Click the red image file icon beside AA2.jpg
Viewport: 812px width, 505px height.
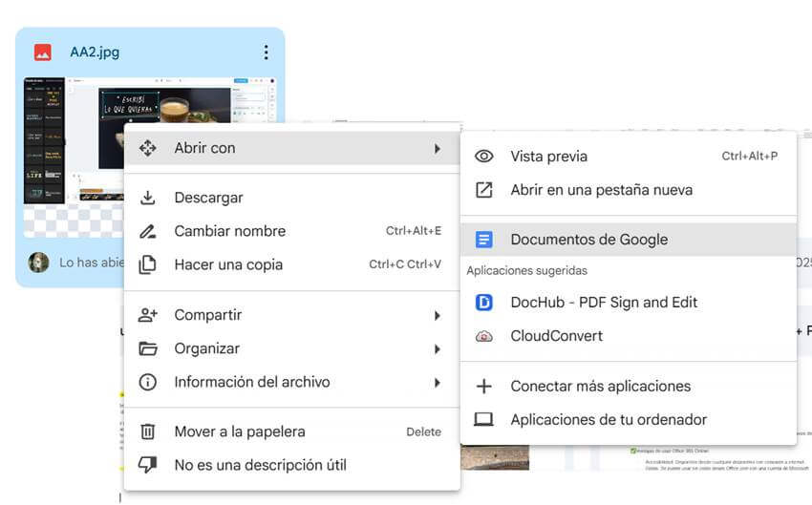pos(42,53)
